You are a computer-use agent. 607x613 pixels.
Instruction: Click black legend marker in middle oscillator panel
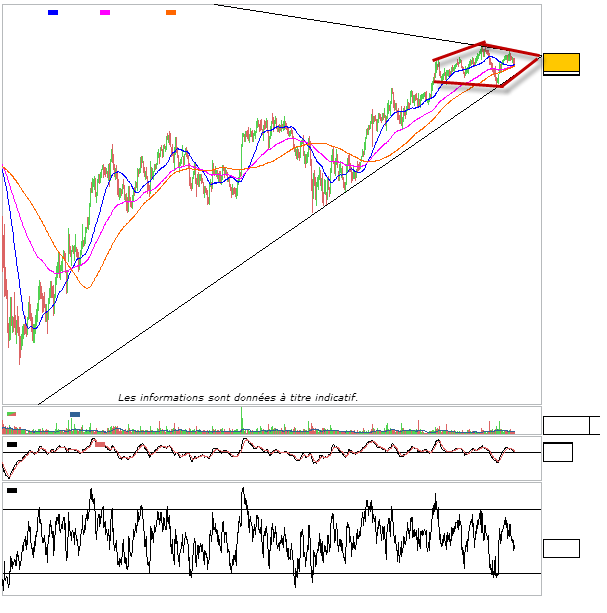(x=12, y=443)
